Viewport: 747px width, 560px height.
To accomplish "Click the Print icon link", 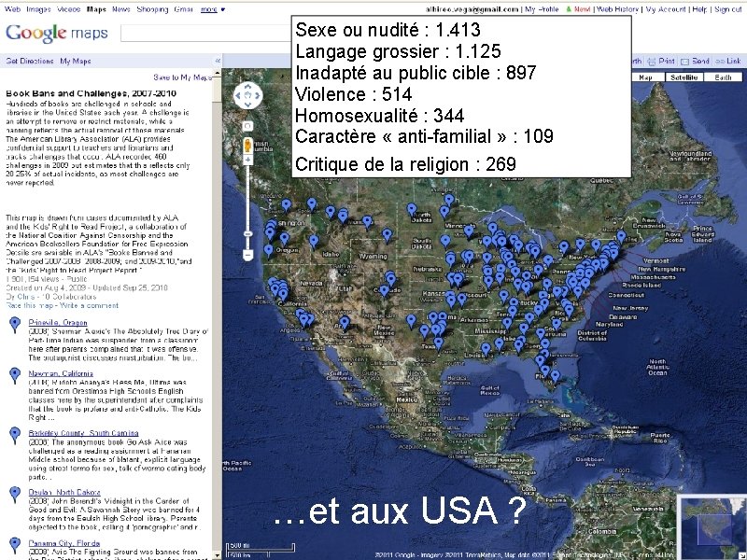I will pos(661,61).
